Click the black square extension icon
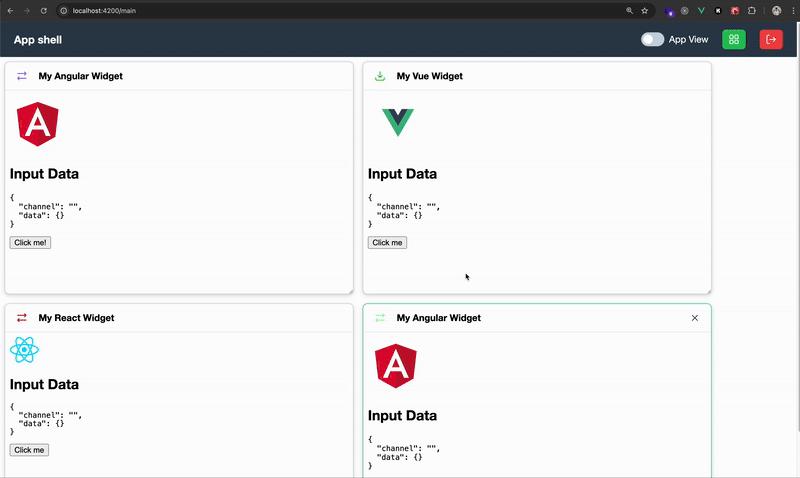This screenshot has width=800, height=478. point(718,11)
